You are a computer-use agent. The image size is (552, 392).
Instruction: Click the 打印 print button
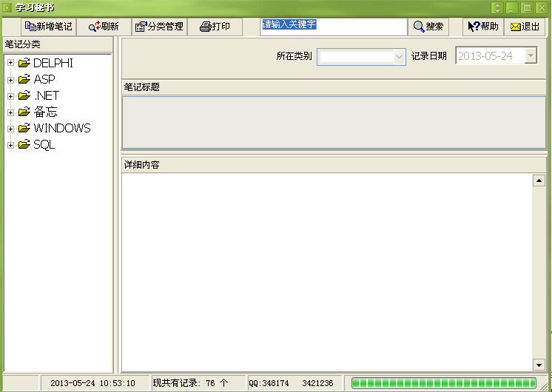215,27
